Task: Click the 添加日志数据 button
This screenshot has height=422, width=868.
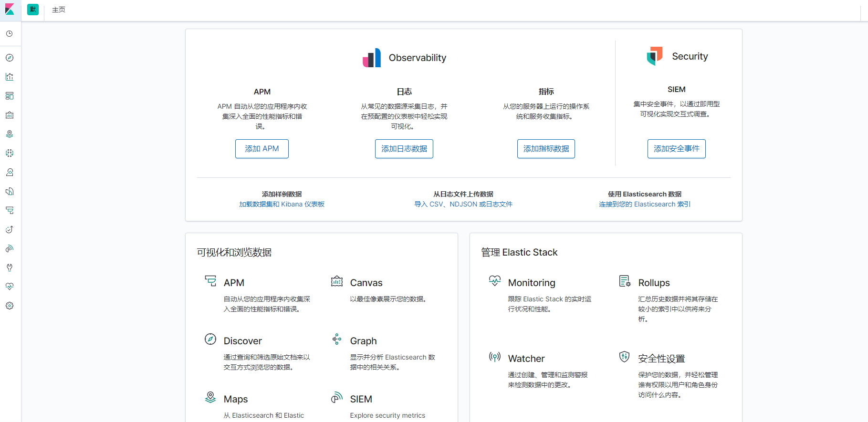Action: pos(404,149)
